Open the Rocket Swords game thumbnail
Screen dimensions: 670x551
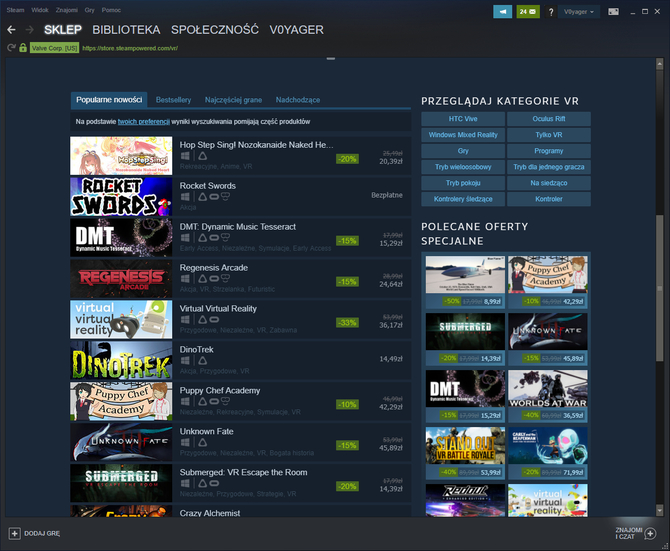pos(121,197)
